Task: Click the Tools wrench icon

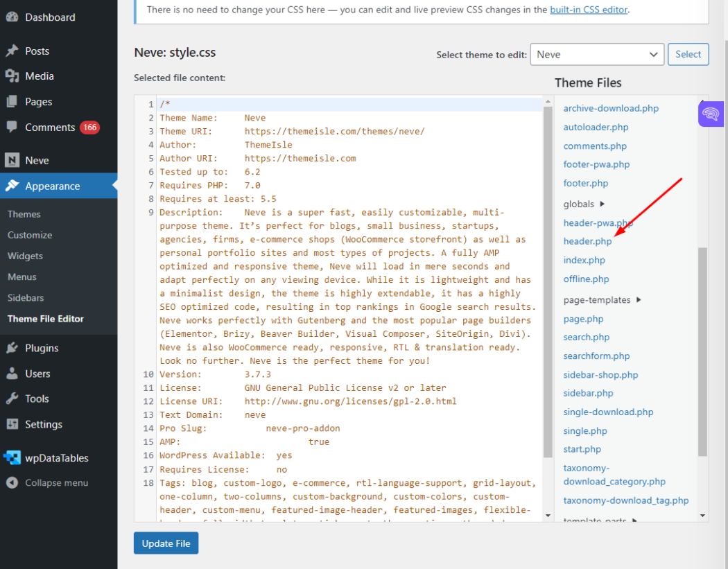Action: coord(12,399)
